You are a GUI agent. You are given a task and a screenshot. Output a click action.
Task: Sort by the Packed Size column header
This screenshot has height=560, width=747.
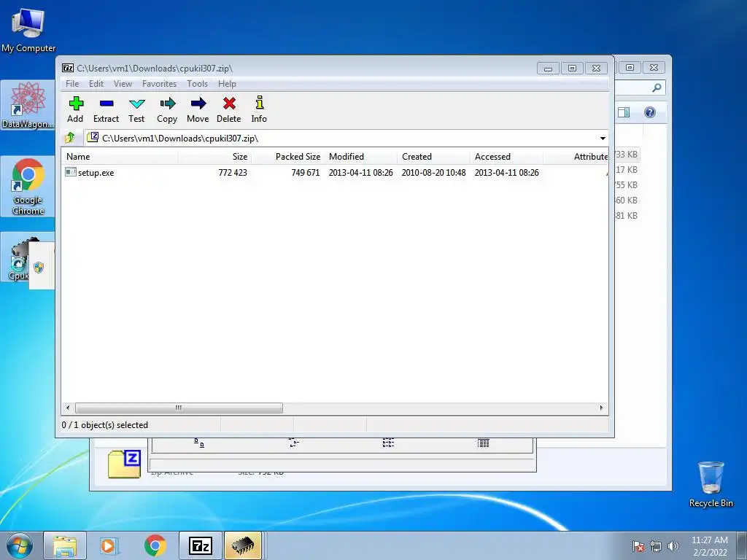coord(287,157)
